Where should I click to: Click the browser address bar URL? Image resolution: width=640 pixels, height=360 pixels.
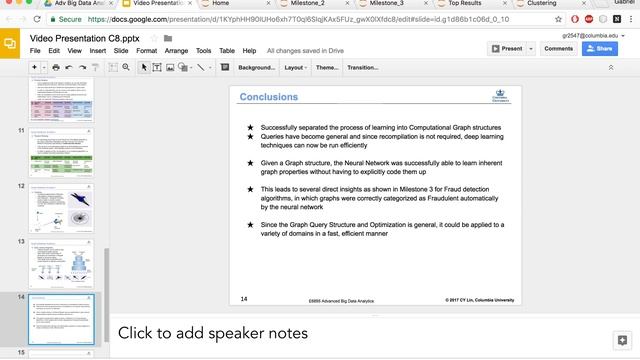click(x=298, y=19)
